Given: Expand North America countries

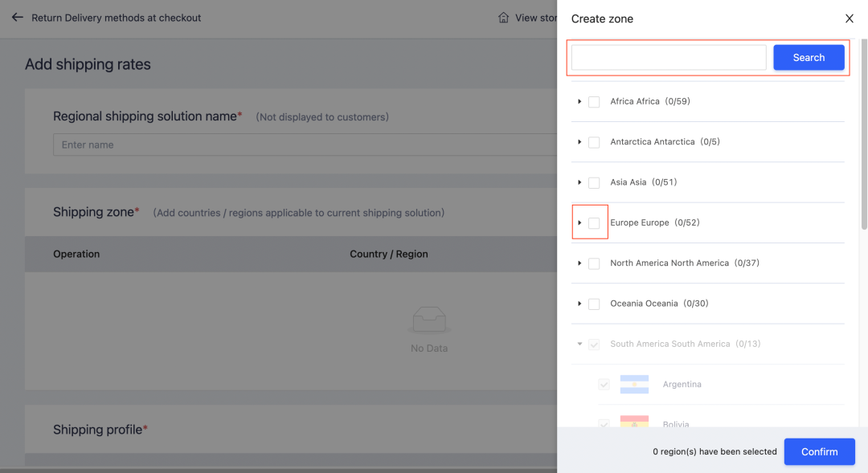Looking at the screenshot, I should (579, 263).
